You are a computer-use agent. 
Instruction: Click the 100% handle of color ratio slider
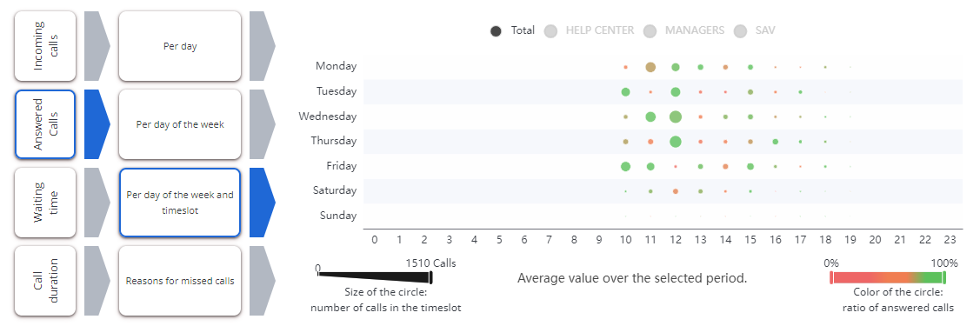[944, 277]
